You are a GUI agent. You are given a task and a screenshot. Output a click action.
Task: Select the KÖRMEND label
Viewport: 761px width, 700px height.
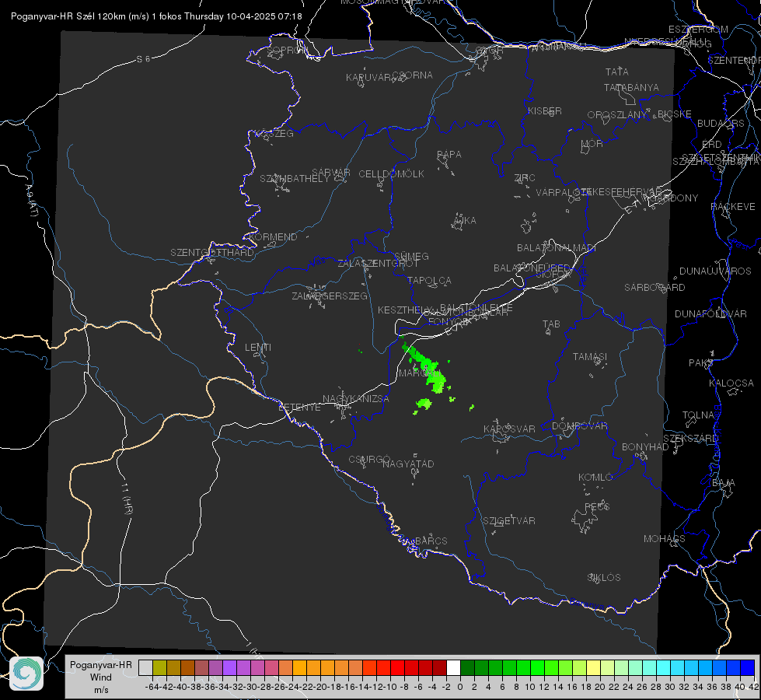pyautogui.click(x=272, y=237)
